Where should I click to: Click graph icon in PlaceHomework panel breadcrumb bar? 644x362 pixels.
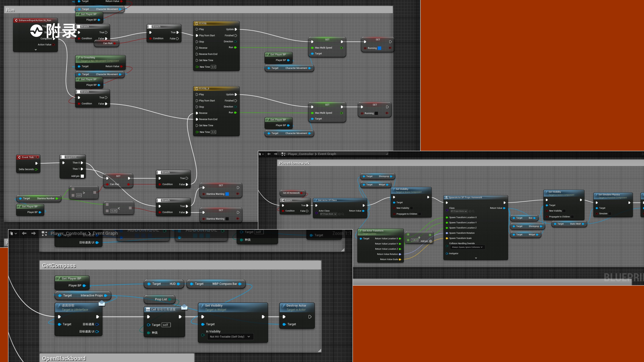click(283, 154)
